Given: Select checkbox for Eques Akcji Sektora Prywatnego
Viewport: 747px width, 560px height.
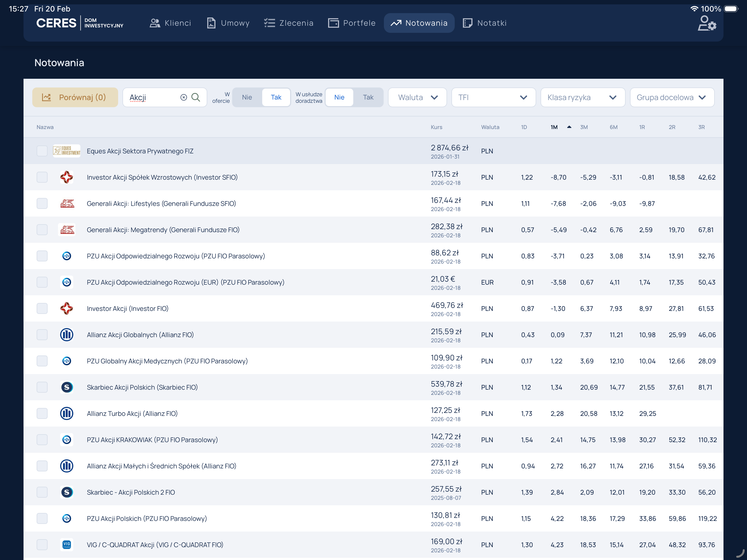Looking at the screenshot, I should pyautogui.click(x=42, y=151).
